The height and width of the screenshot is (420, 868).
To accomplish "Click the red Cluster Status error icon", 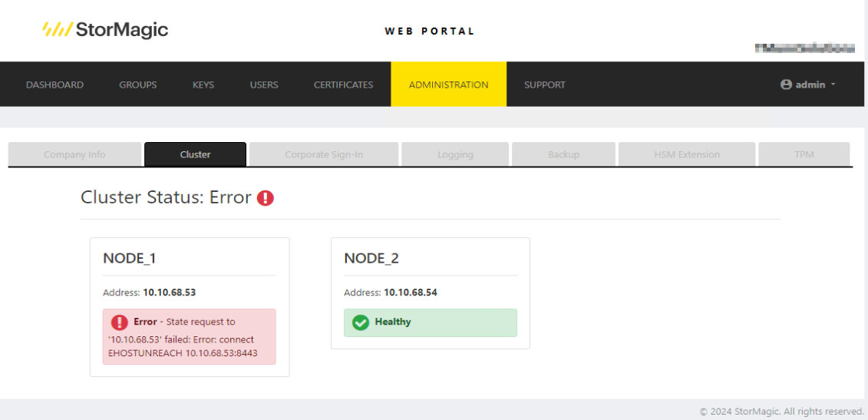I will click(266, 198).
